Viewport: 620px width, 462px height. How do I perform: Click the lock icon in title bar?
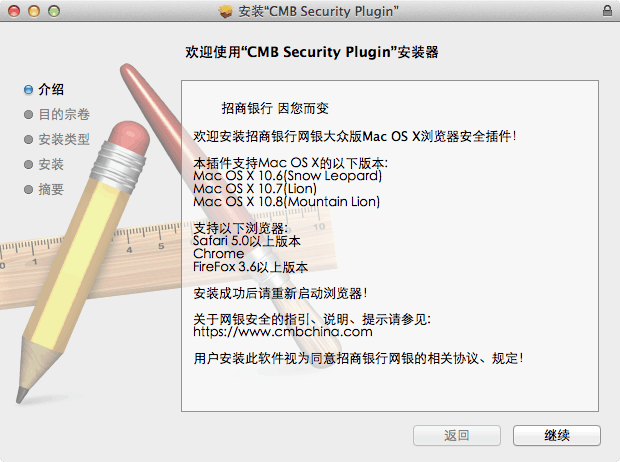pos(607,10)
